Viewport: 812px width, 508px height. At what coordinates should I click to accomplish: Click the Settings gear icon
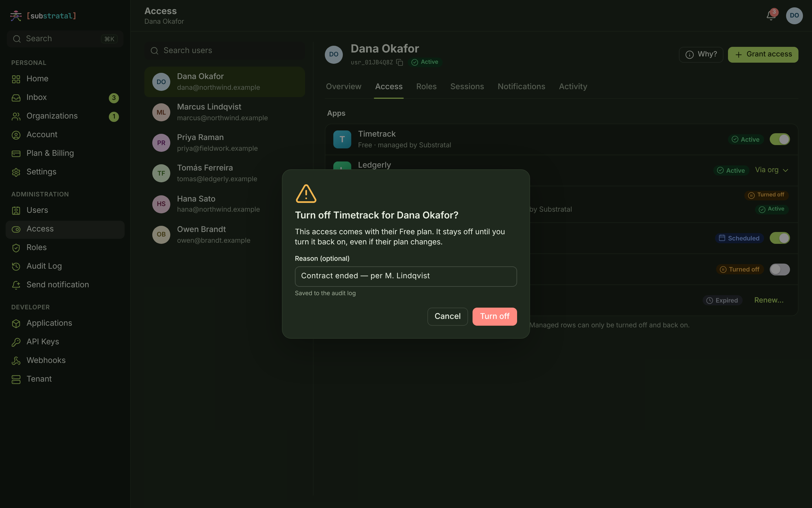tap(16, 172)
